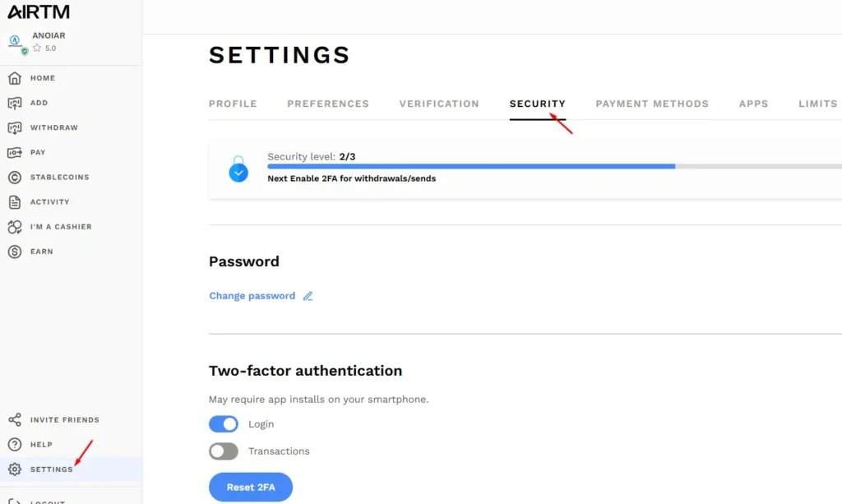Click the Home icon in sidebar
Screen dimensions: 842x504
pyautogui.click(x=14, y=78)
